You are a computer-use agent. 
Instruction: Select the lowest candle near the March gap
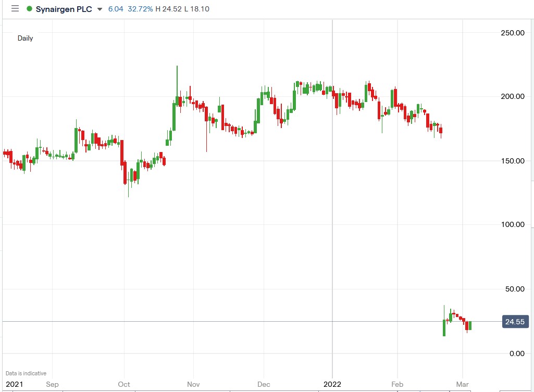pyautogui.click(x=444, y=328)
